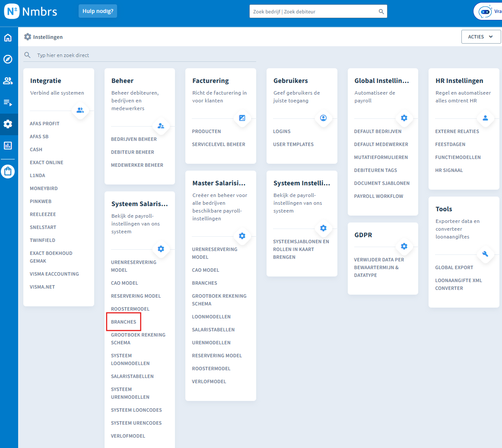Open SYSTEEM URENCODES
This screenshot has width=502, height=448.
[137, 423]
